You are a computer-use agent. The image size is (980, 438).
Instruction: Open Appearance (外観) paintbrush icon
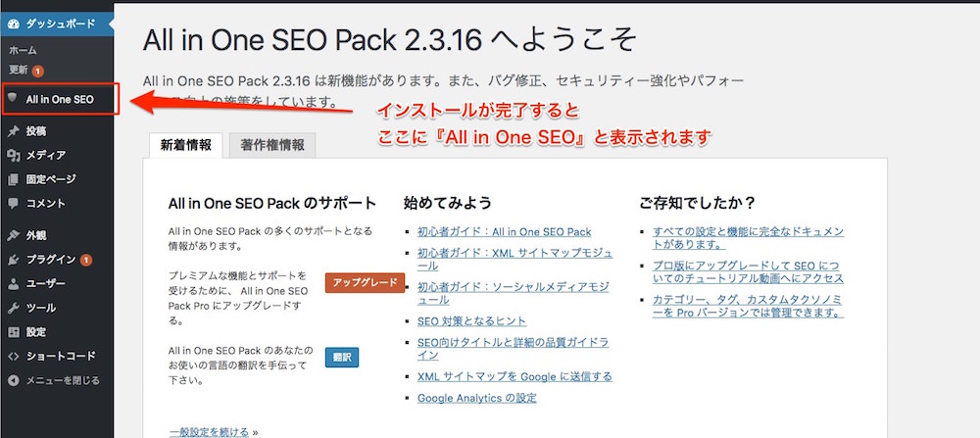coord(14,235)
